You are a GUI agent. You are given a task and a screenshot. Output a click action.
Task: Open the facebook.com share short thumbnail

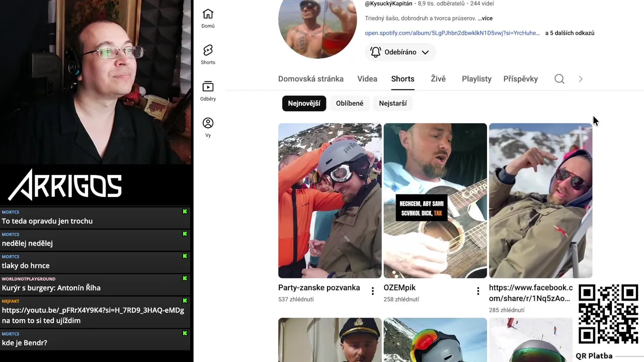click(540, 201)
